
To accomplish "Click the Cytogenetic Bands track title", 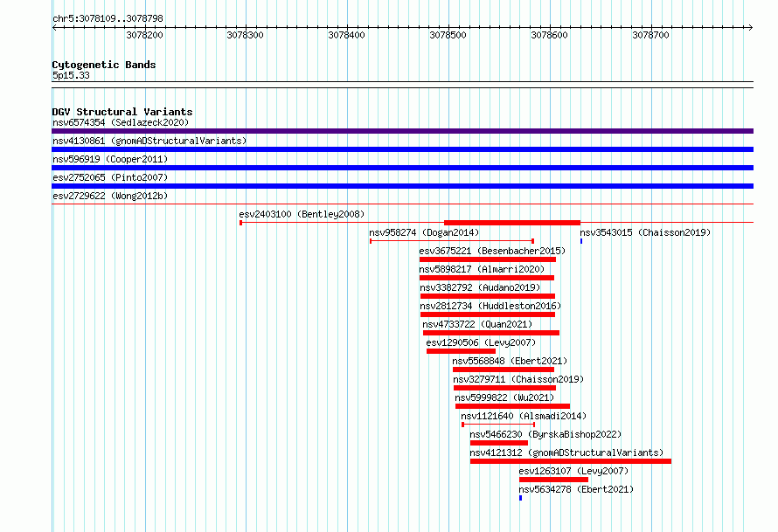I will 104,65.
